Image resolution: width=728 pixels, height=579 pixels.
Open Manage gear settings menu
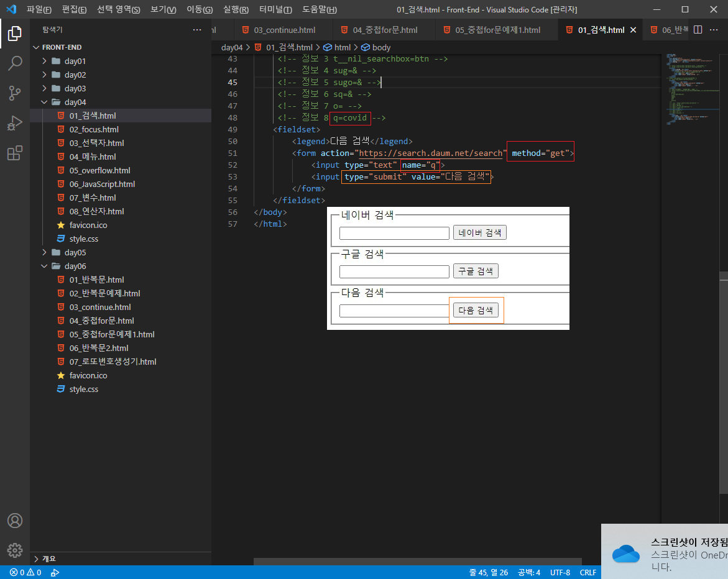point(15,550)
